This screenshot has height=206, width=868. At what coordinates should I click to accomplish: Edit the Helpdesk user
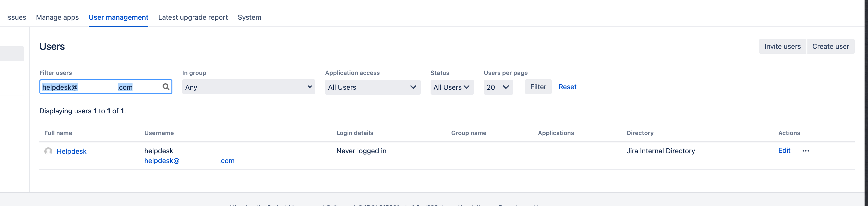coord(784,150)
